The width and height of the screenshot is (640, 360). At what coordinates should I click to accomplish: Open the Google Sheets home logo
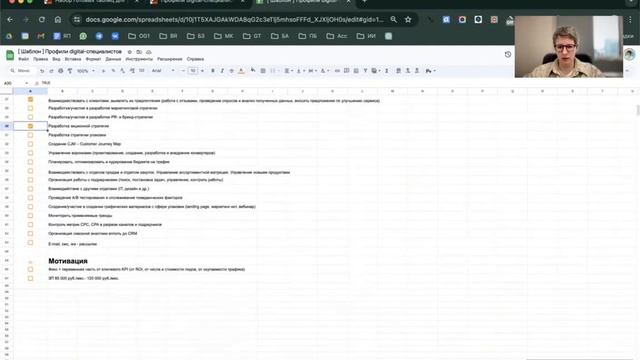[10, 55]
